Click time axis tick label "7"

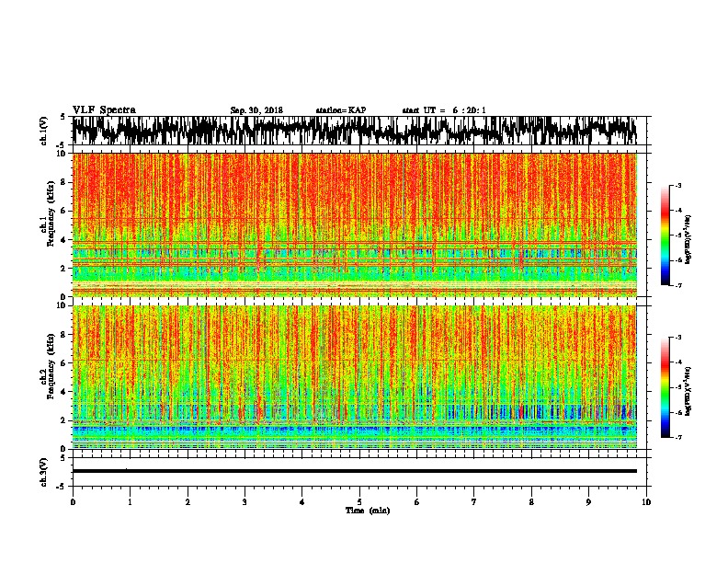(474, 502)
